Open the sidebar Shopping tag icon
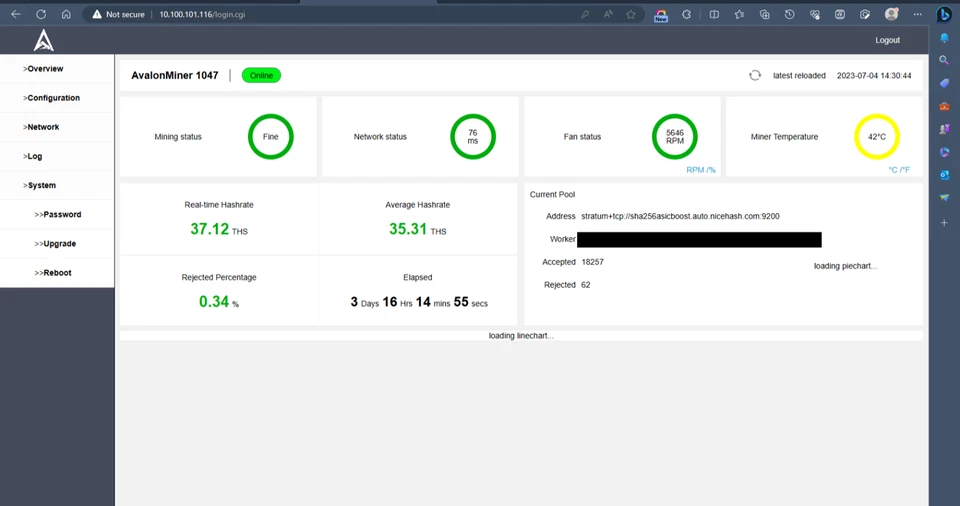The width and height of the screenshot is (960, 506). (x=944, y=83)
